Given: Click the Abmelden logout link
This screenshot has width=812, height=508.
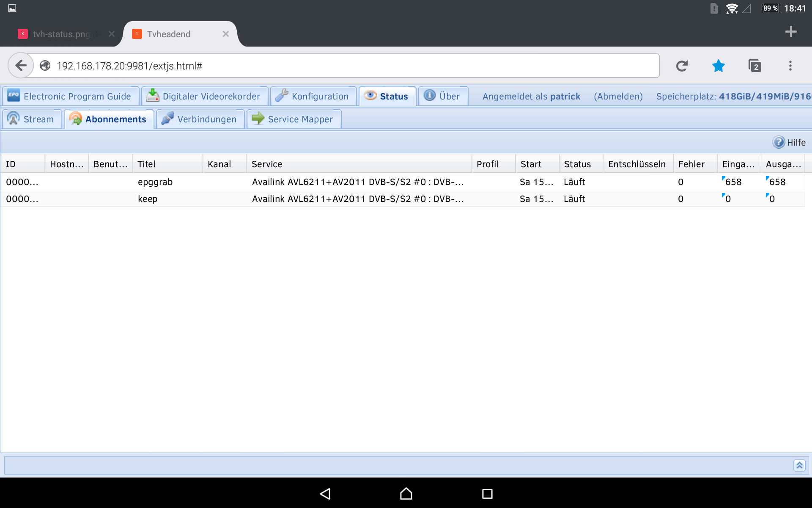Looking at the screenshot, I should [x=618, y=97].
